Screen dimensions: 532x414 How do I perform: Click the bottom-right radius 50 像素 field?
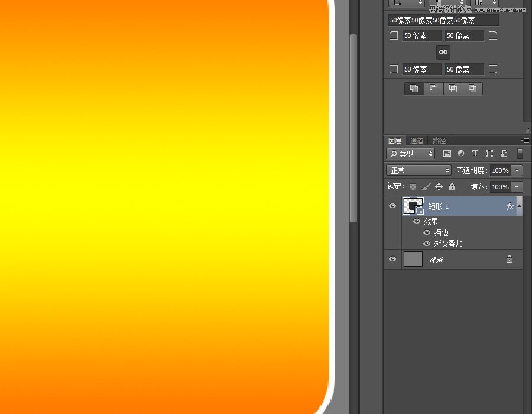pyautogui.click(x=464, y=69)
